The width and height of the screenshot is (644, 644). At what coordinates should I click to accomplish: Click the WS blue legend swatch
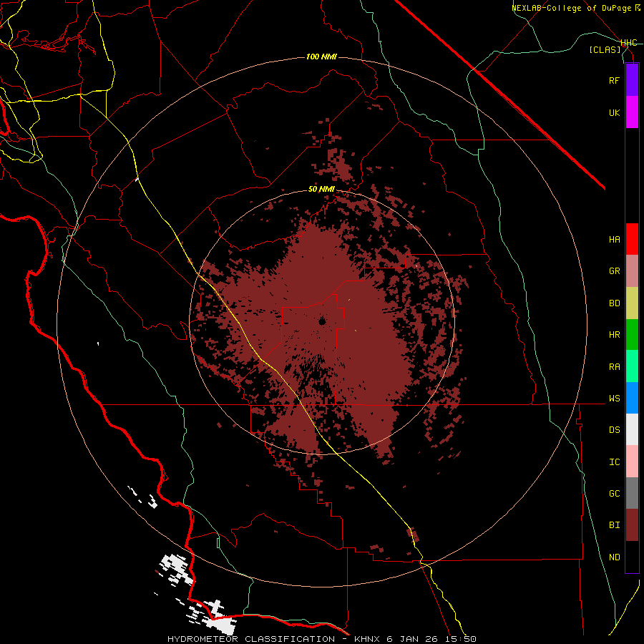coord(632,398)
